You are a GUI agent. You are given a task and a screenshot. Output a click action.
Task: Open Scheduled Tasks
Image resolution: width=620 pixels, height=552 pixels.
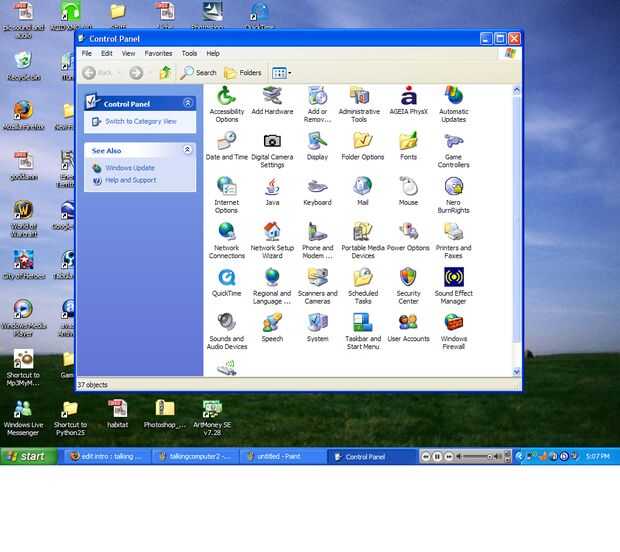coord(363,286)
